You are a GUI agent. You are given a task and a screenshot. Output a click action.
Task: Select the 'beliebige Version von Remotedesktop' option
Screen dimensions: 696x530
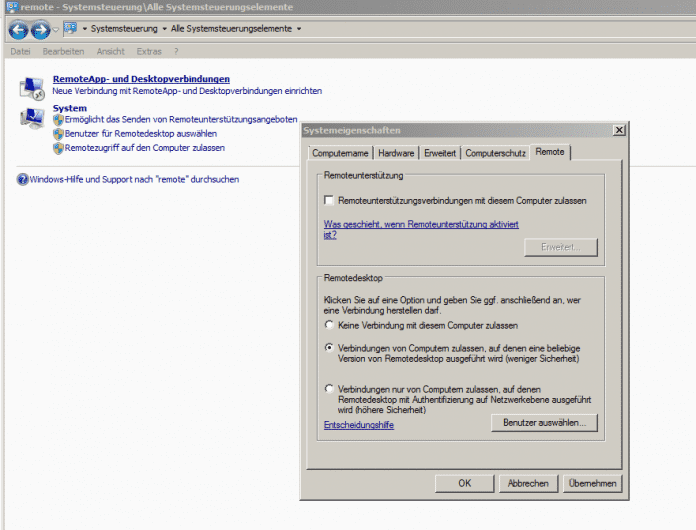coord(330,348)
